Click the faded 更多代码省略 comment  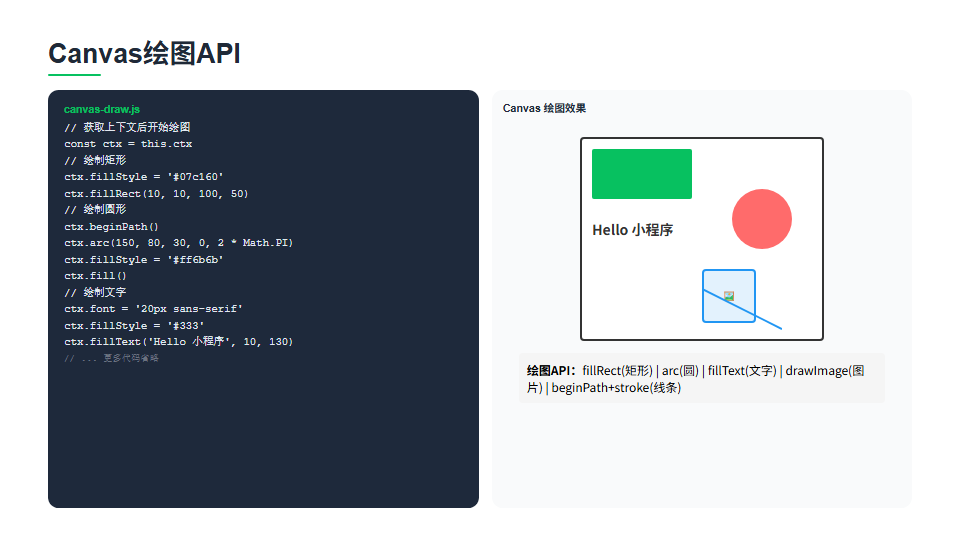pos(111,358)
